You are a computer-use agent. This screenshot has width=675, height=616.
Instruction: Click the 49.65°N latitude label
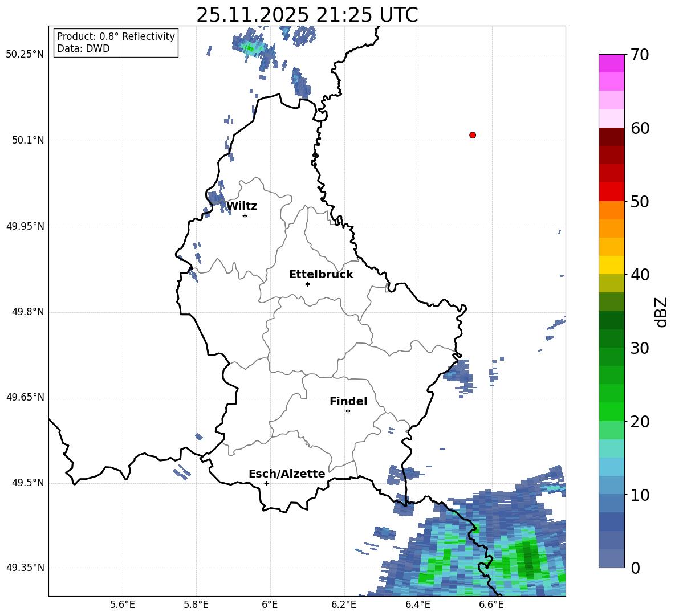[25, 397]
